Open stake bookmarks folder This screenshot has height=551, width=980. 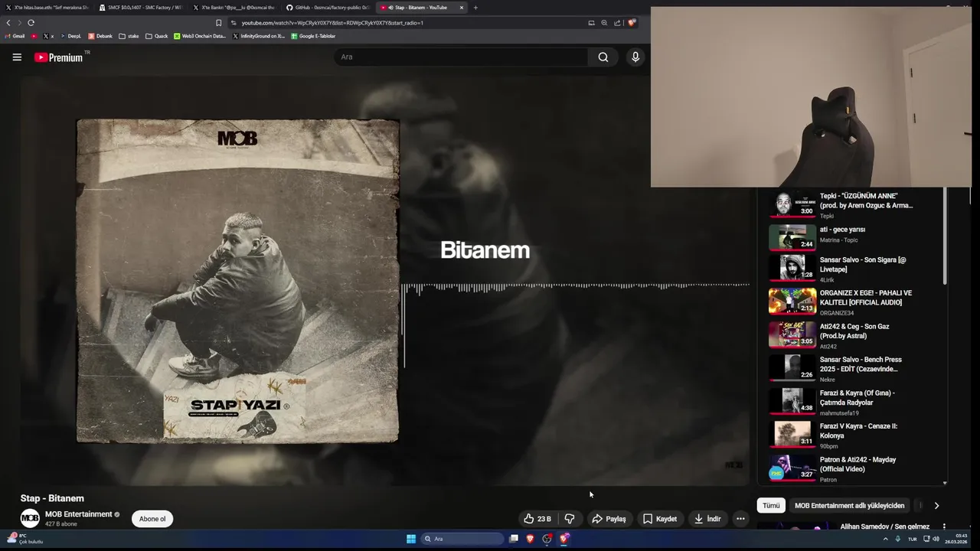(129, 36)
